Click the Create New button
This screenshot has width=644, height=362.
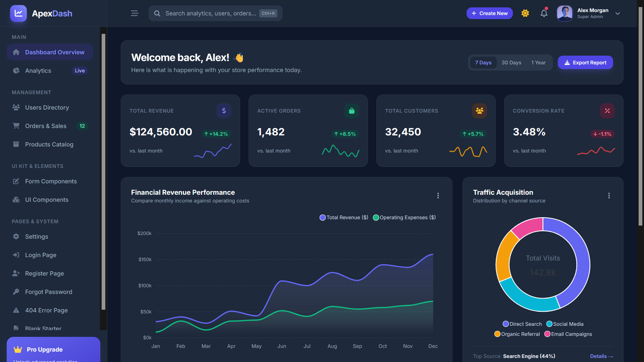point(489,13)
